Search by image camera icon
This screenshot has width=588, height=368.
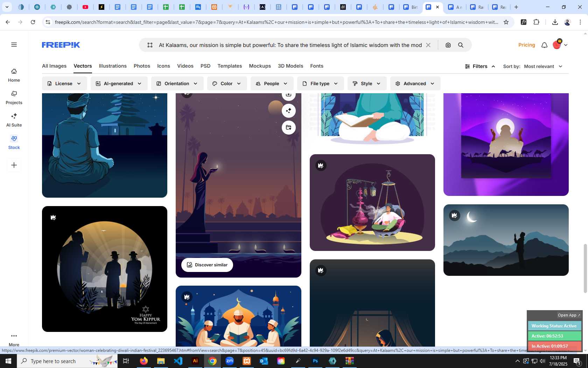coord(448,45)
